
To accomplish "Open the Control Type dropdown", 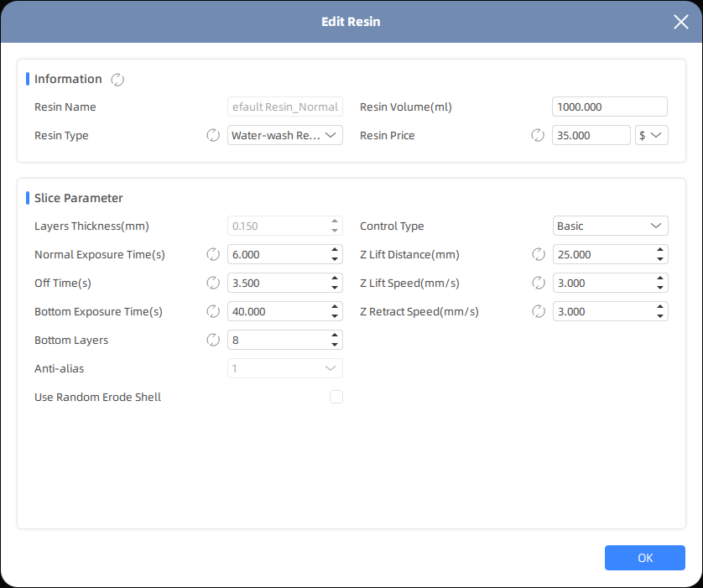I will [x=610, y=226].
